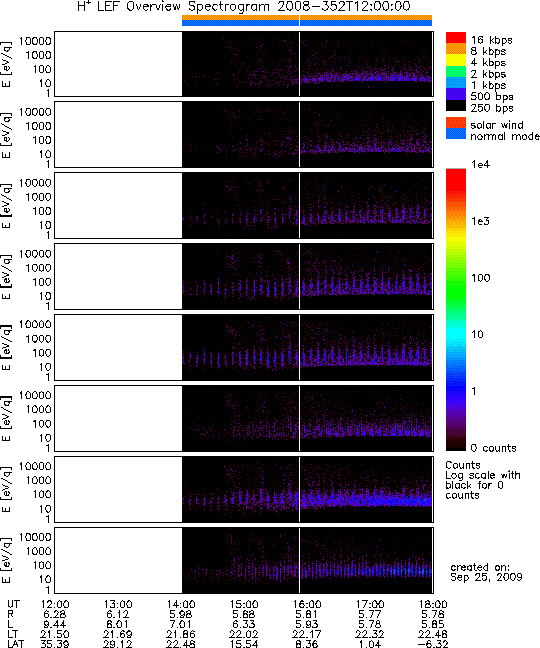Click the '1e3' color bar label
The width and height of the screenshot is (540, 648).
[481, 221]
